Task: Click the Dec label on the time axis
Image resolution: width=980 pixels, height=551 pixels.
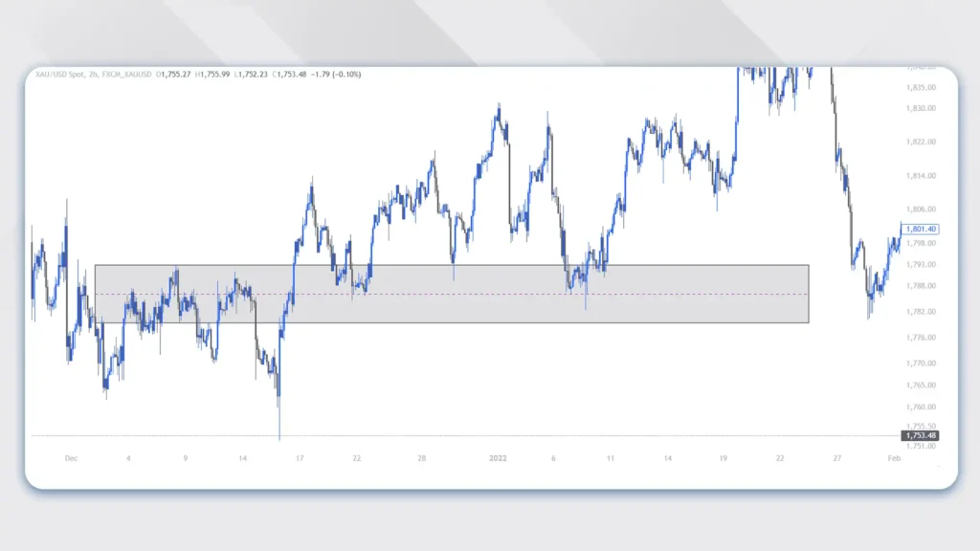Action: point(71,458)
